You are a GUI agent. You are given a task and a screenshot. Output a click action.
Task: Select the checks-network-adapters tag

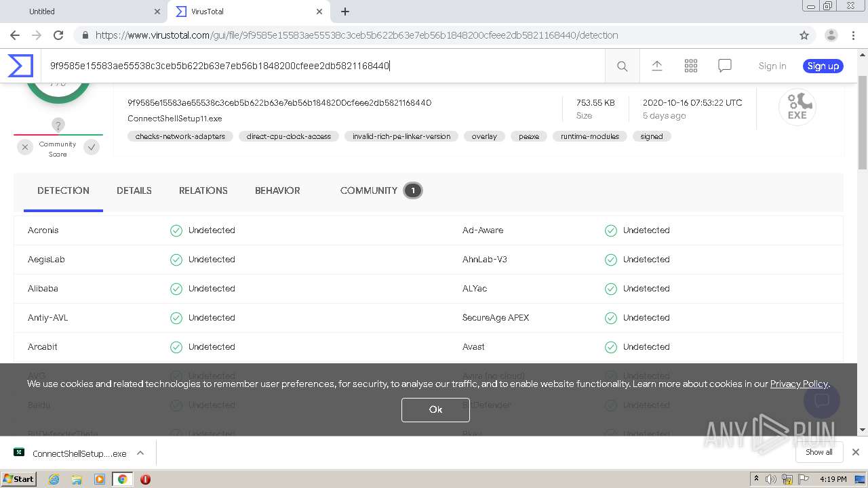(180, 136)
